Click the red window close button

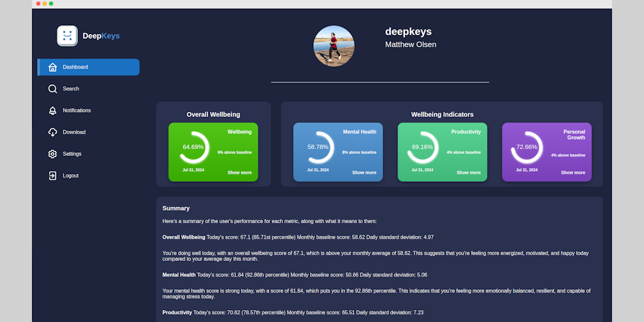pyautogui.click(x=38, y=4)
